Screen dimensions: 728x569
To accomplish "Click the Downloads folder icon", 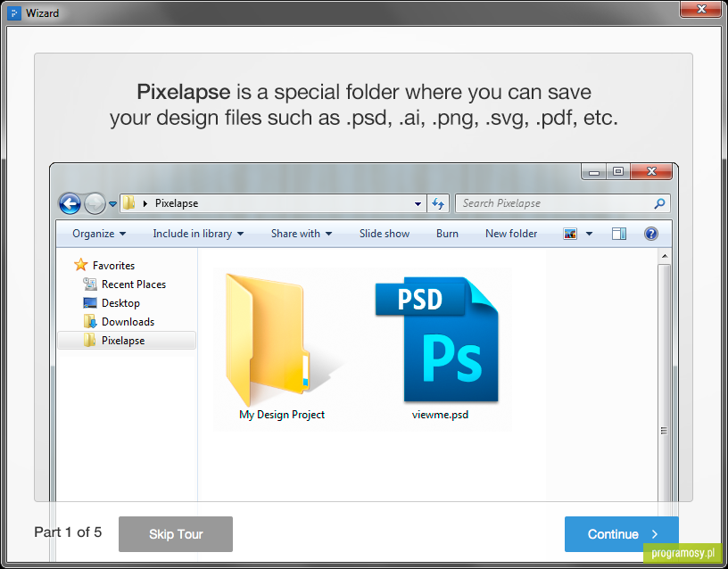I will 89,322.
